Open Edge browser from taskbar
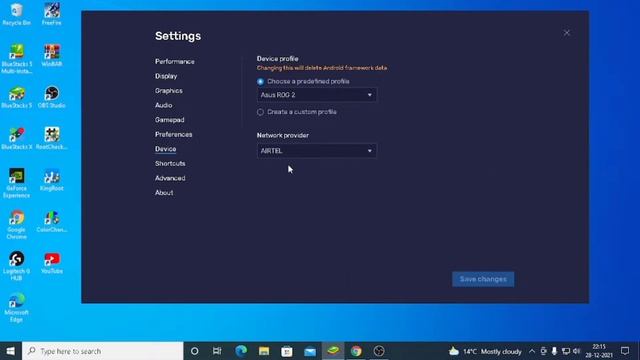The width and height of the screenshot is (640, 360). click(x=241, y=351)
